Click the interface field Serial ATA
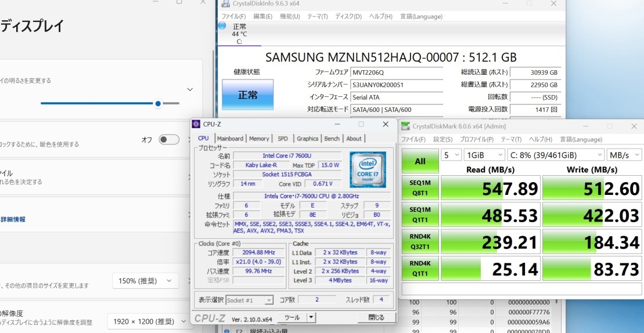The width and height of the screenshot is (644, 333). (x=397, y=97)
